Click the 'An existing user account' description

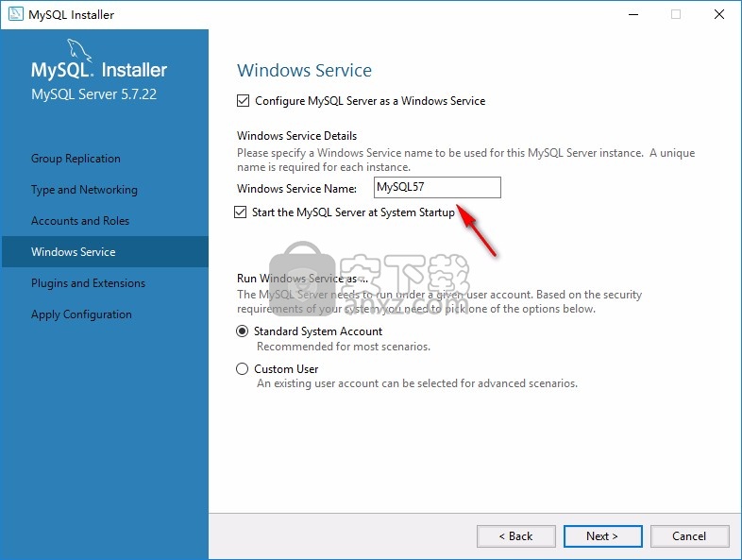[417, 383]
